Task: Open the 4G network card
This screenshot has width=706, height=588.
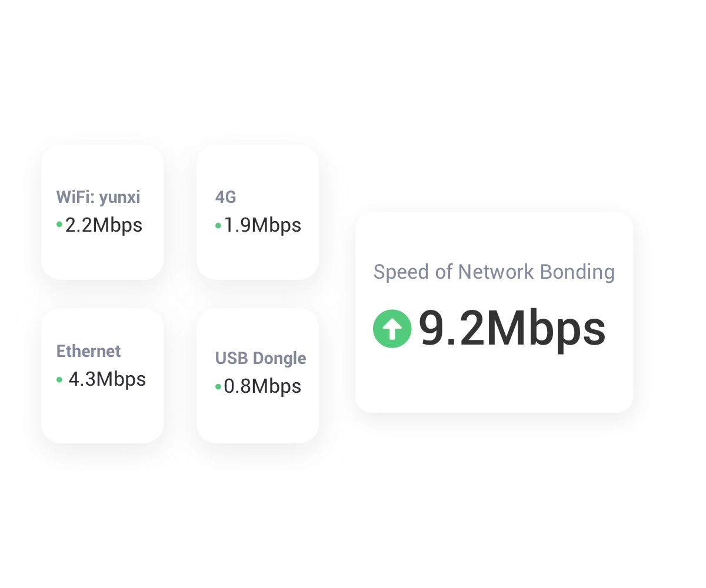Action: pos(258,212)
